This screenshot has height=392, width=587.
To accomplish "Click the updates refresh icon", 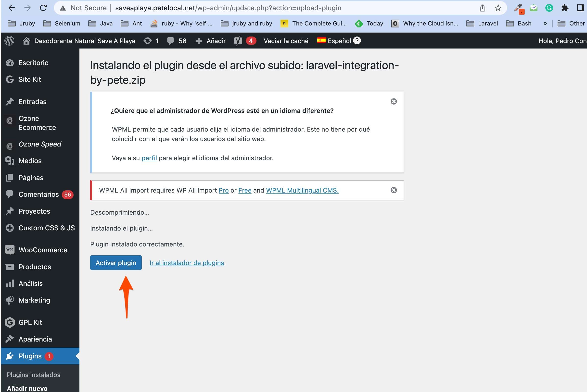I will tap(148, 41).
